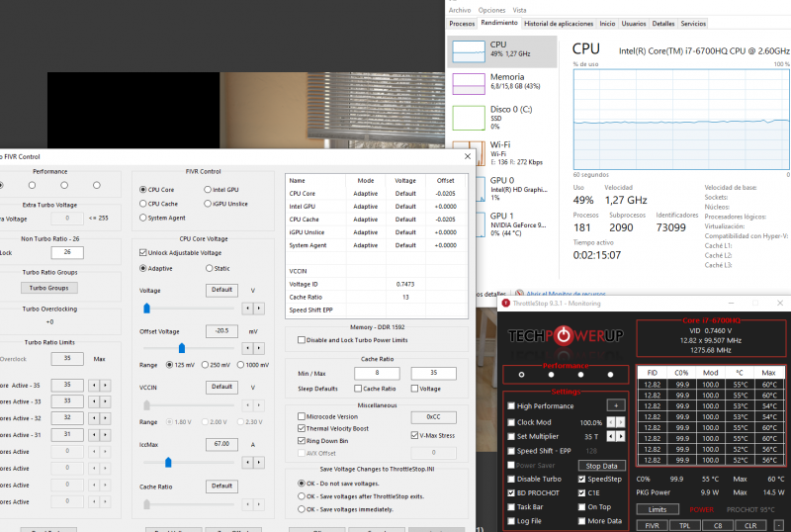This screenshot has height=532, width=791.
Task: Raise the Active - 33 turbo ratio arrow
Action: [105, 401]
